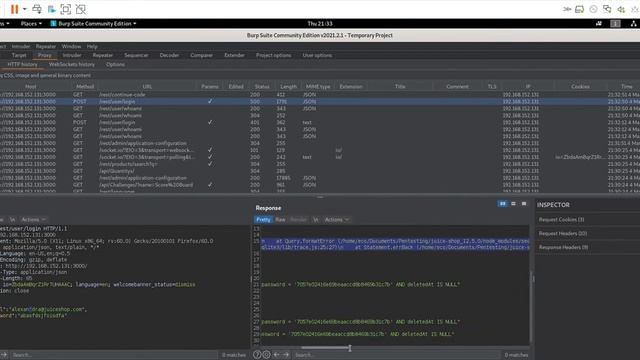Open the Project options tab

click(273, 55)
